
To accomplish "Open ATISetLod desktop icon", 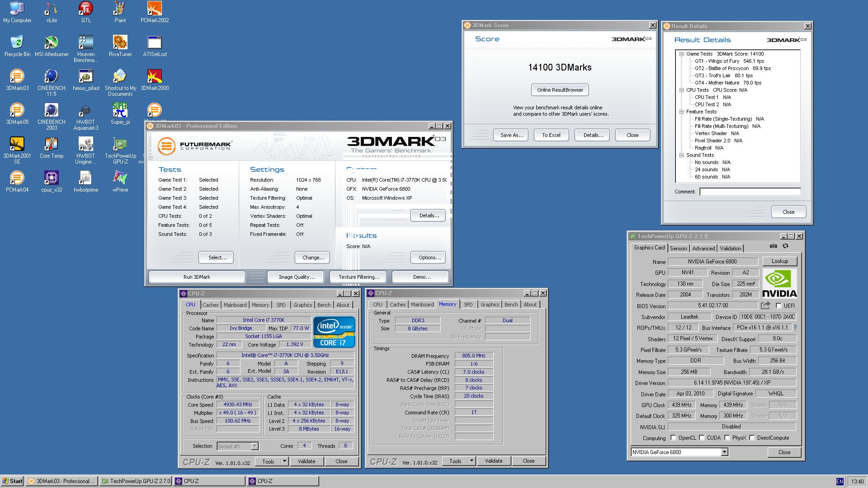I will click(155, 46).
